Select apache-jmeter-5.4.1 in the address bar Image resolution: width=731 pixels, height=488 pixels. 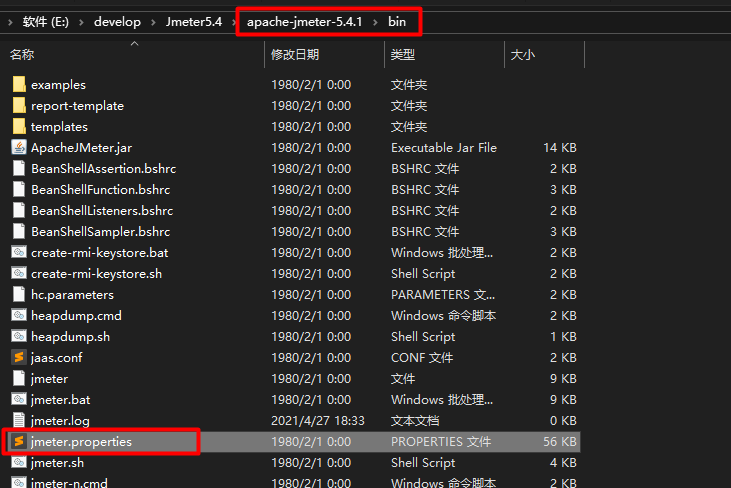[x=304, y=22]
